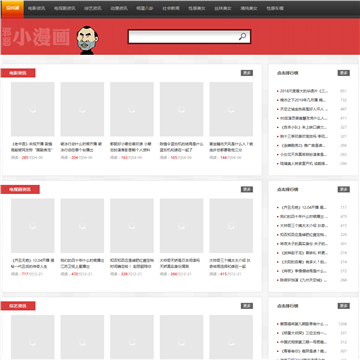
Task: Open ranking entry showing 851 clicks
Action: [304, 91]
